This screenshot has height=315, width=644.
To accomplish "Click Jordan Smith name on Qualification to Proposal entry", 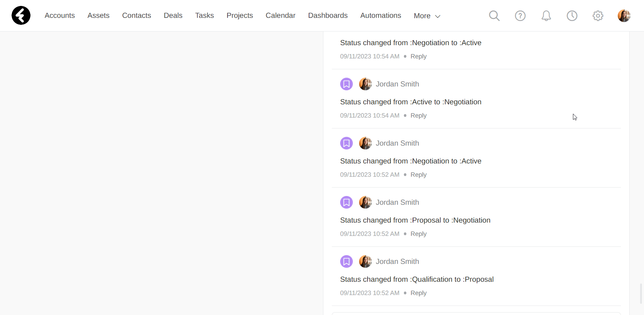I will (x=397, y=261).
